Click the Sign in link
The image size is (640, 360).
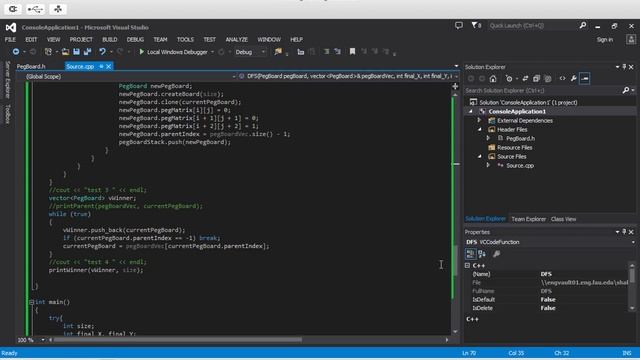(x=604, y=40)
